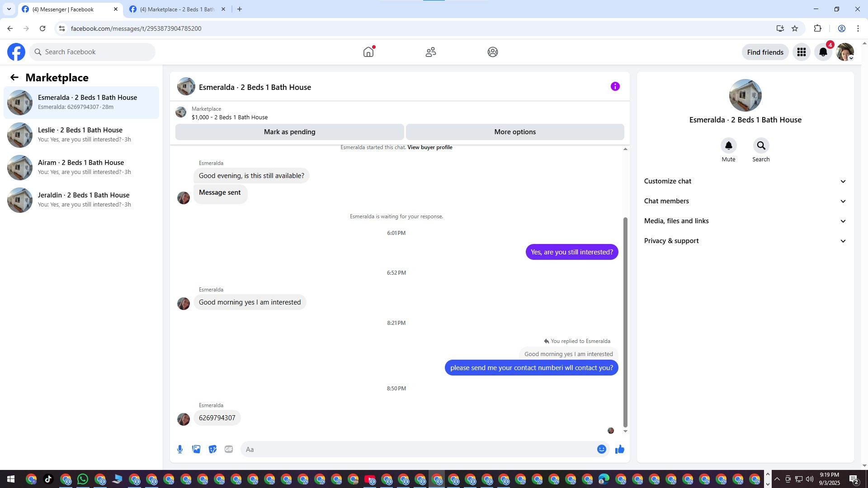Viewport: 868px width, 488px height.
Task: Search in conversation with magnifier icon
Action: (x=761, y=145)
